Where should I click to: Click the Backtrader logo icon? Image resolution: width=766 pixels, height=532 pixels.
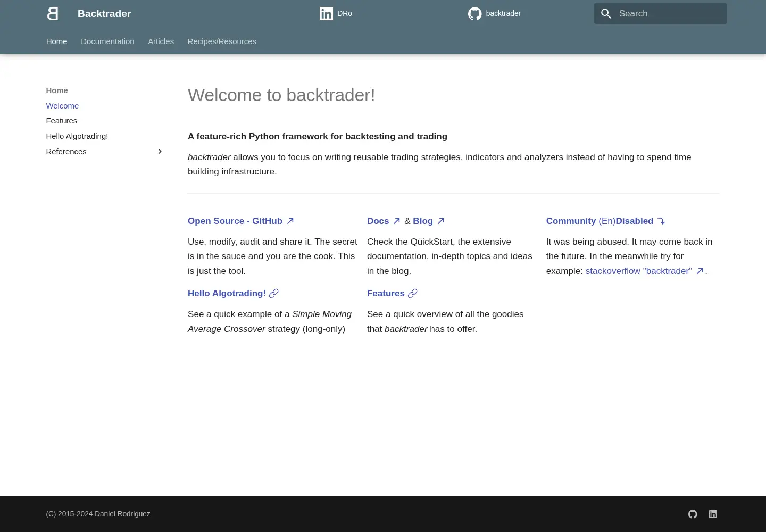(53, 14)
